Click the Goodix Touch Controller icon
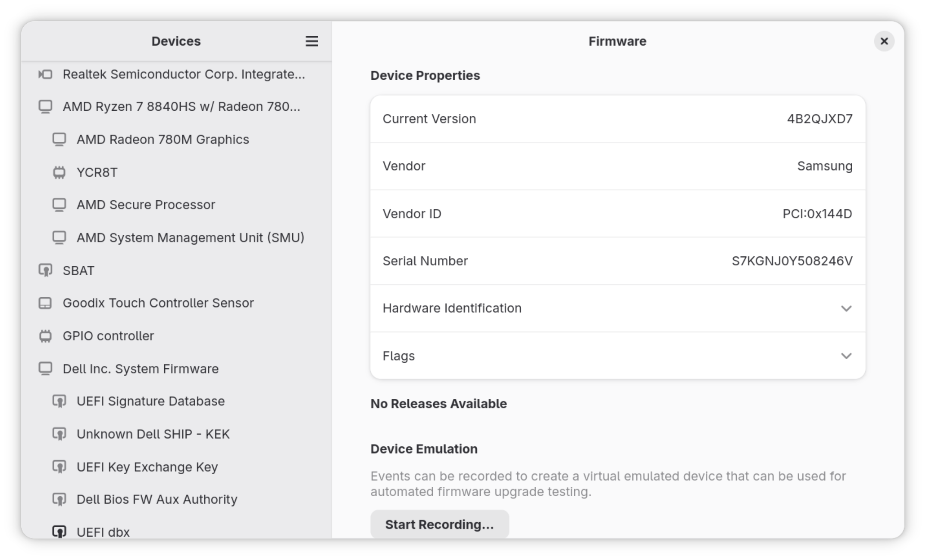Screen dimensions: 926x560 45,303
